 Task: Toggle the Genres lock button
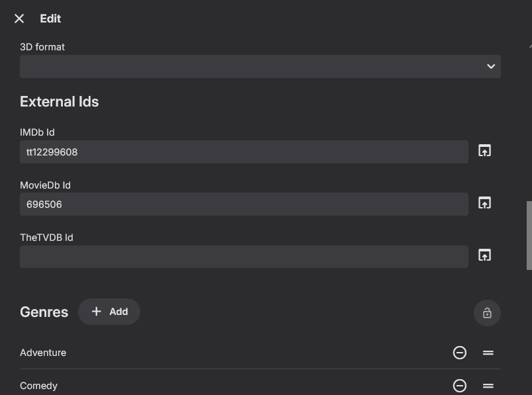[x=487, y=313]
